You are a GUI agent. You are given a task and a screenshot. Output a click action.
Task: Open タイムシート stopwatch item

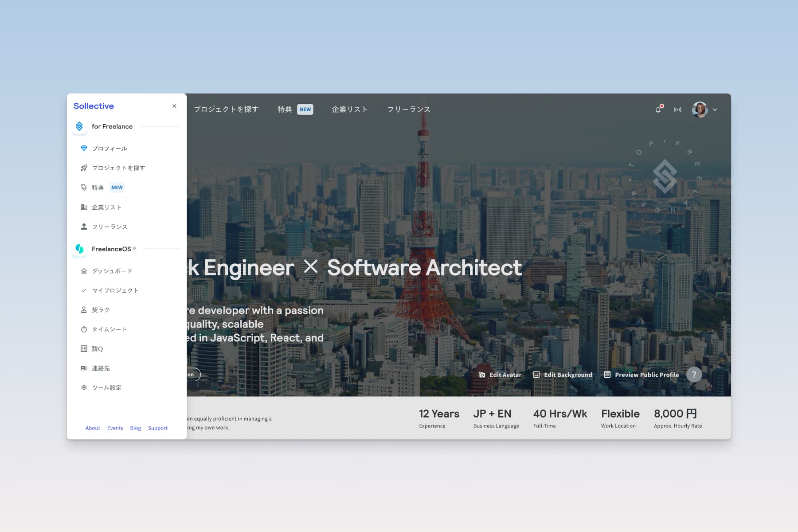[x=109, y=329]
